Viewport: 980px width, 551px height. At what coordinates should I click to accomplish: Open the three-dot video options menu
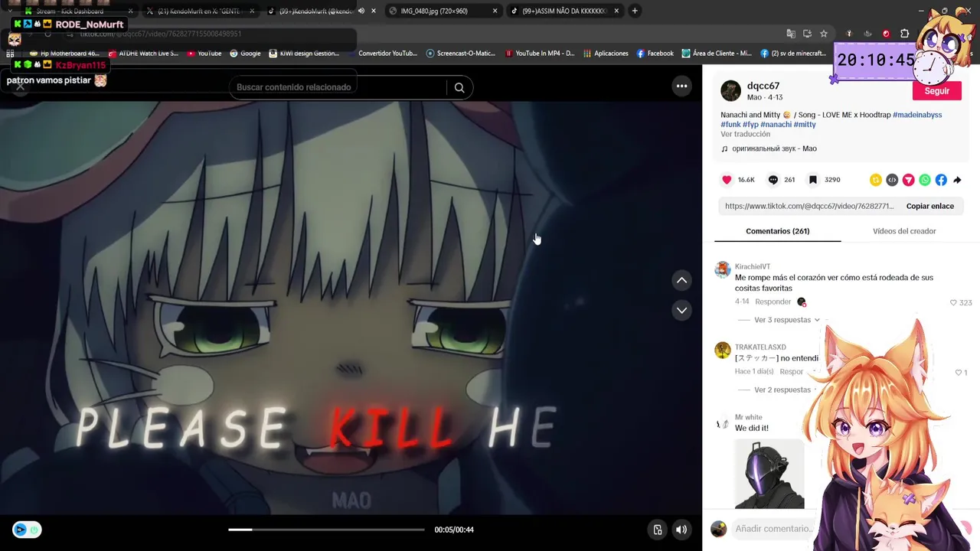[681, 86]
